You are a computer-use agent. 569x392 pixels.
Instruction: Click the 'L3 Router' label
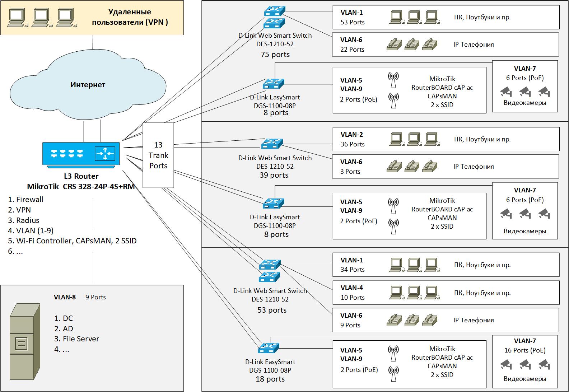point(81,176)
